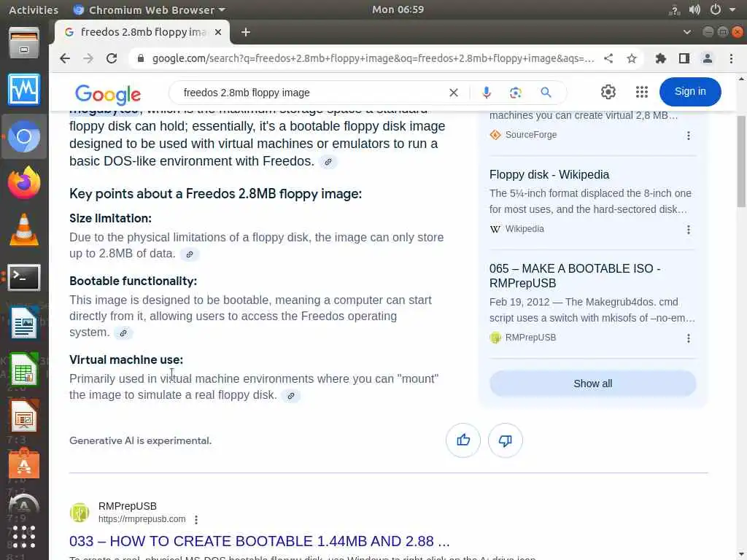Open a new browser tab

pyautogui.click(x=246, y=32)
